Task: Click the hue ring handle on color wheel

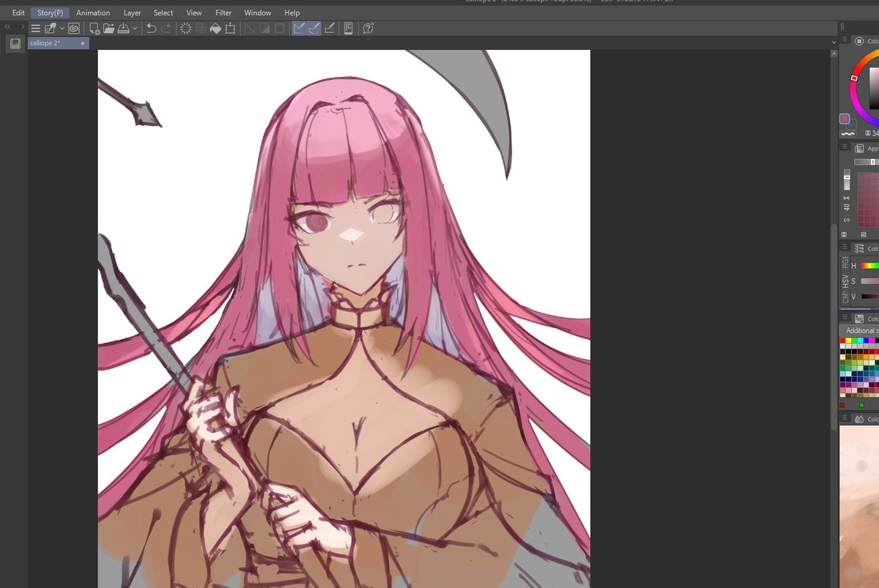Action: point(854,78)
